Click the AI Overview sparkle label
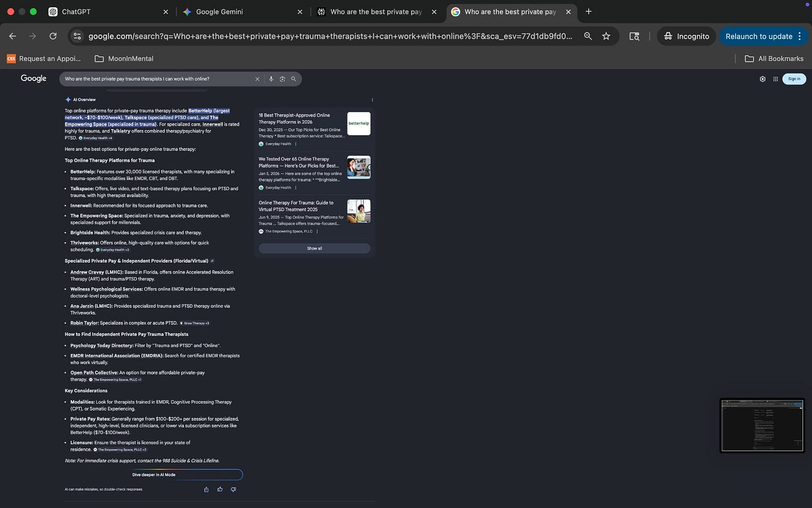The image size is (812, 508). (x=80, y=100)
